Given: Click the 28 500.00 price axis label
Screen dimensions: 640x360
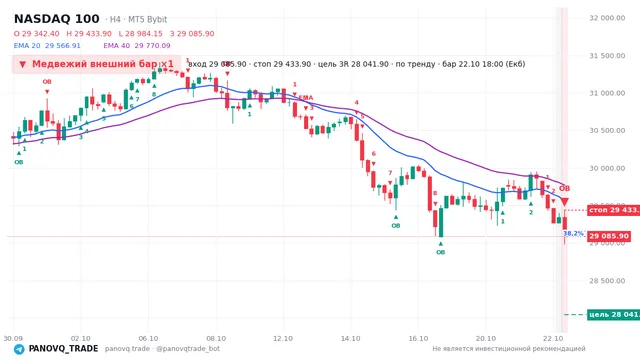Looking at the screenshot, I should pyautogui.click(x=607, y=281).
